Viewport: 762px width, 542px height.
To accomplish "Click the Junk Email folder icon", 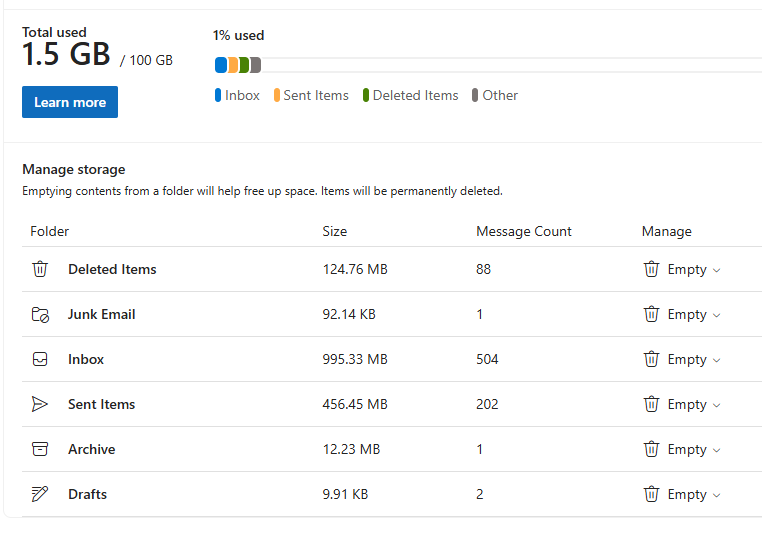I will [x=40, y=315].
